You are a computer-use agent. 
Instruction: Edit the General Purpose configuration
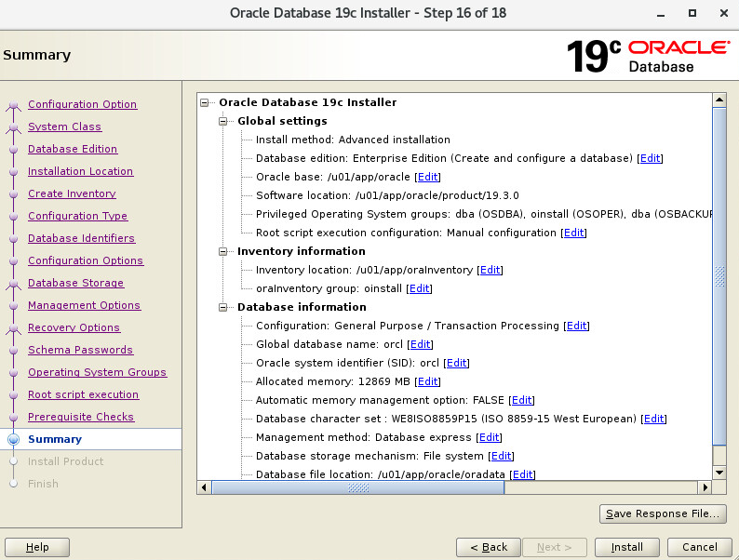pyautogui.click(x=577, y=326)
